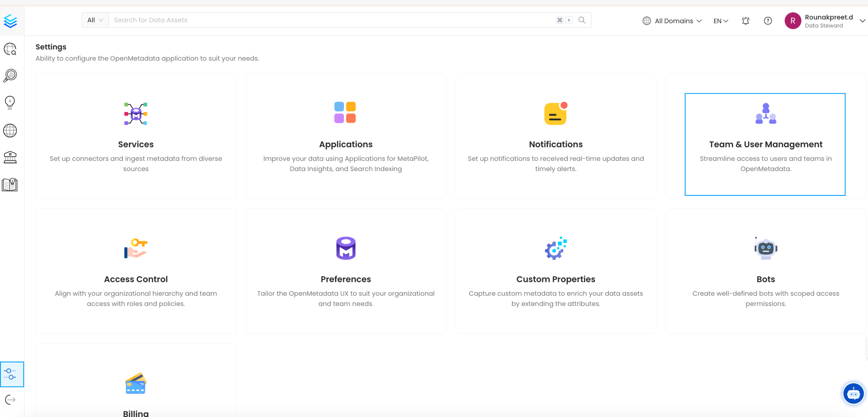
Task: Open the notifications bell icon
Action: point(745,21)
